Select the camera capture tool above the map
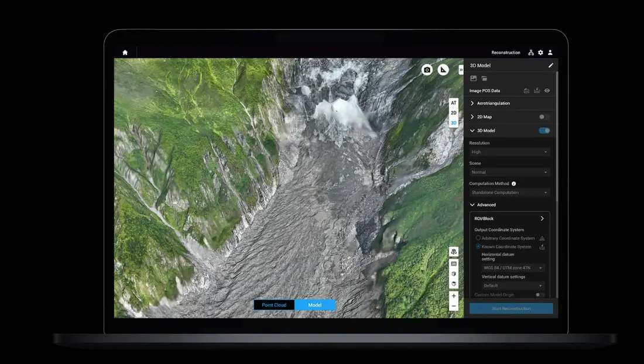Screen dimensions: 644x364 coord(427,69)
